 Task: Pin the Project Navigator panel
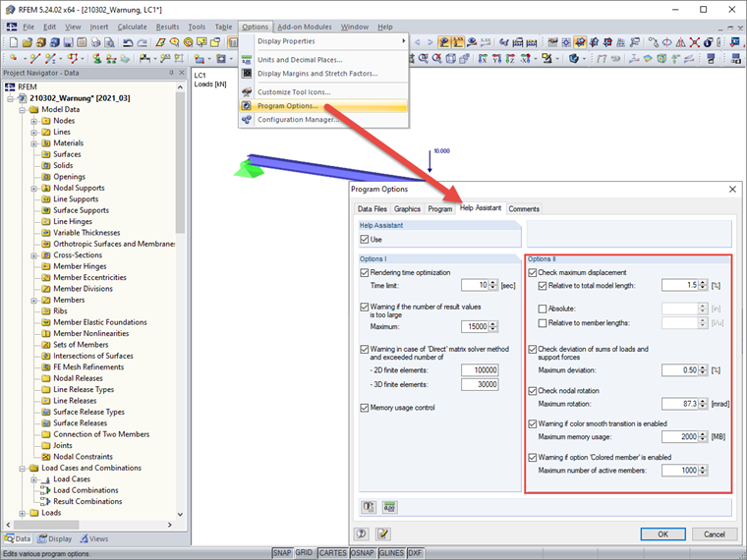(x=171, y=73)
